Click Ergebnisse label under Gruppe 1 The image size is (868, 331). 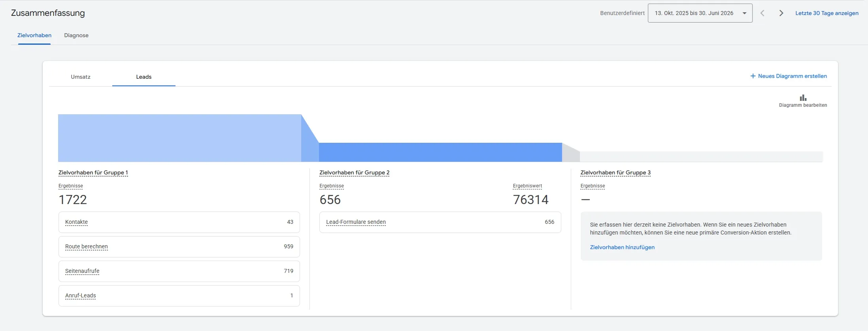click(71, 186)
